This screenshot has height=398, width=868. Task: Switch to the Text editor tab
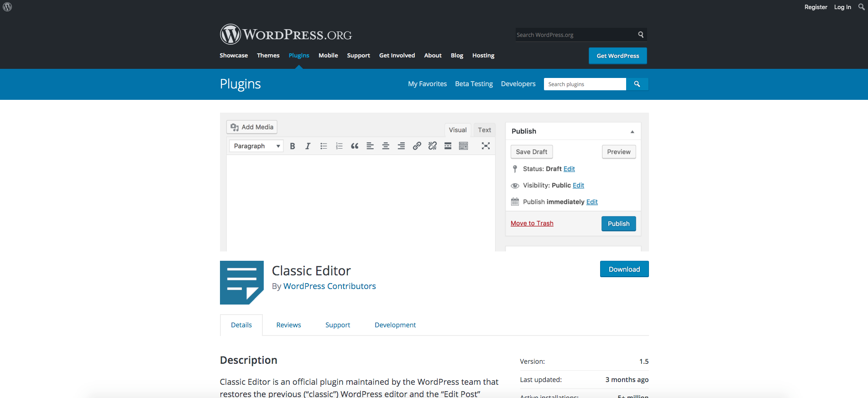(484, 130)
